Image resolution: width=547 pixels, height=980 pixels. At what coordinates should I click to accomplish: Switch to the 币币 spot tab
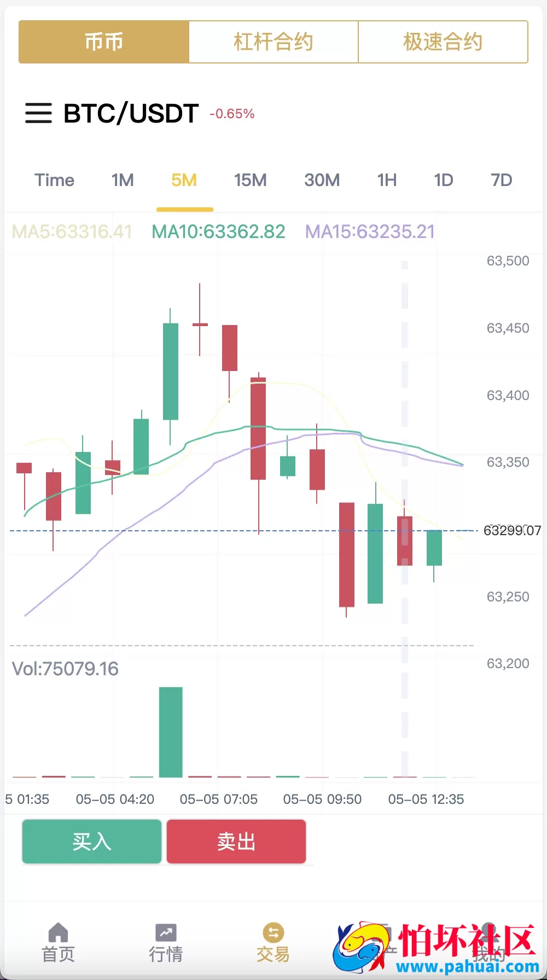(104, 42)
